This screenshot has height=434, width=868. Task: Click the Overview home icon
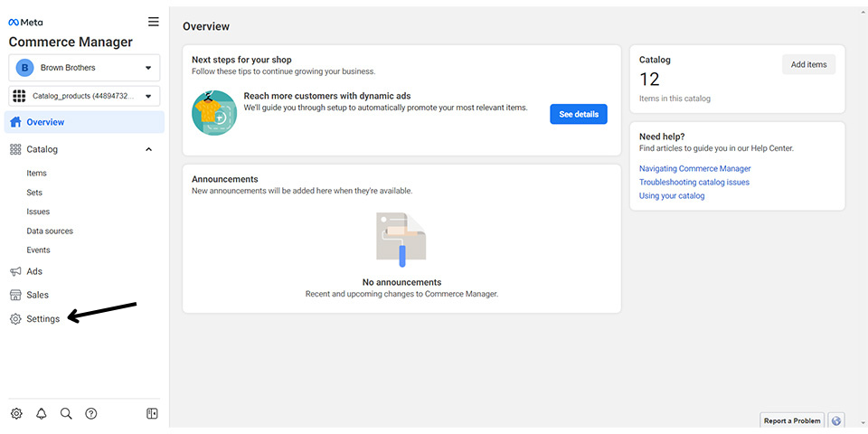(15, 122)
